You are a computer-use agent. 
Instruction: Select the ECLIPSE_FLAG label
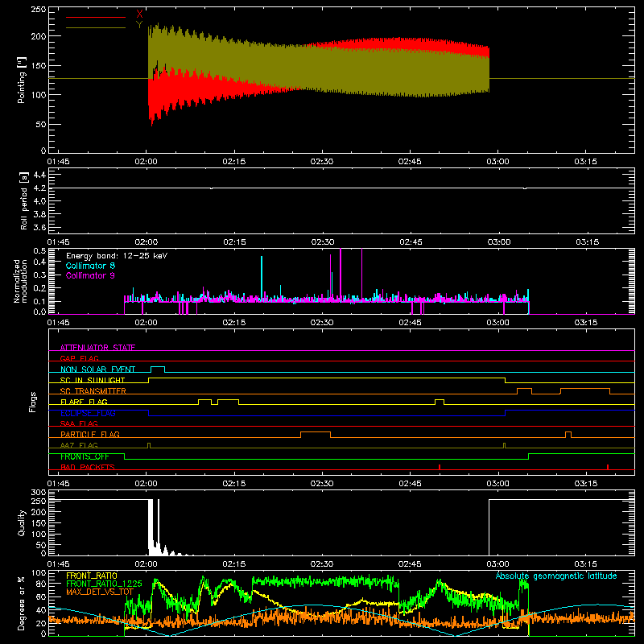point(88,413)
